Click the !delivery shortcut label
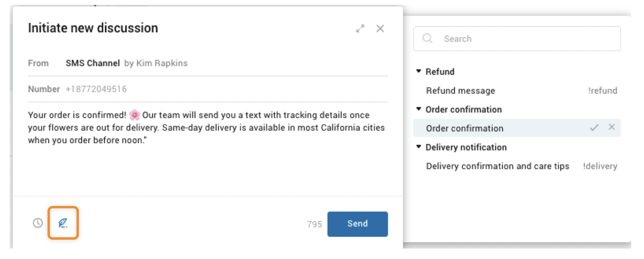 coord(600,166)
